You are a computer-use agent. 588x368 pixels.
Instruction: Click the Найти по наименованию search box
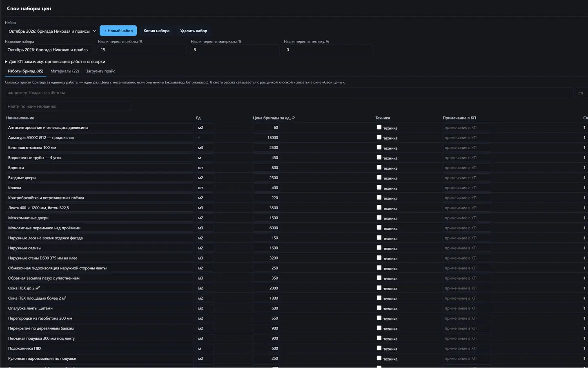click(x=68, y=106)
